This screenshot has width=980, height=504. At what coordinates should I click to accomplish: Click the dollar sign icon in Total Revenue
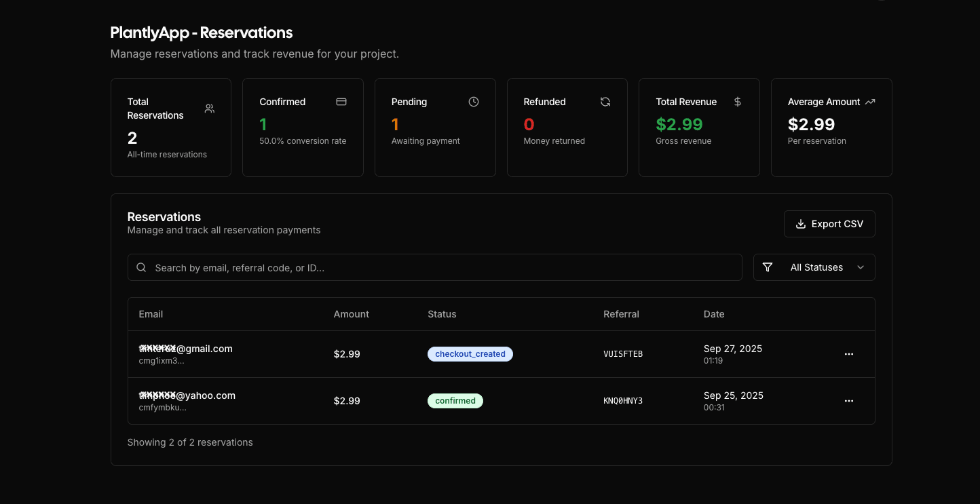coord(738,102)
